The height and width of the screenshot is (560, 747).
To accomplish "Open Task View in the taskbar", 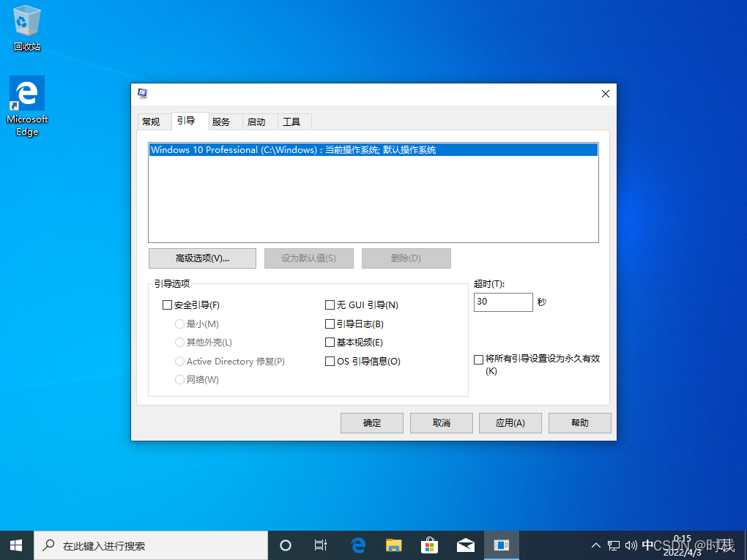I will 321,545.
